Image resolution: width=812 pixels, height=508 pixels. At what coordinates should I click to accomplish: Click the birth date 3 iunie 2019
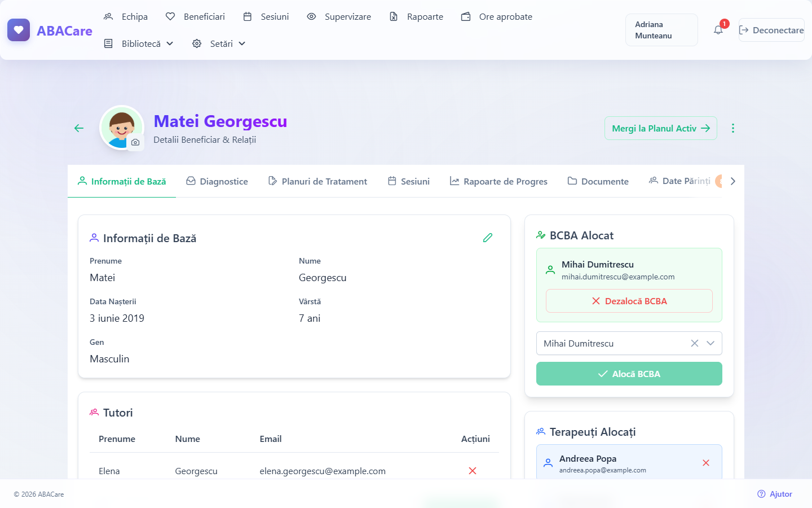pyautogui.click(x=117, y=318)
